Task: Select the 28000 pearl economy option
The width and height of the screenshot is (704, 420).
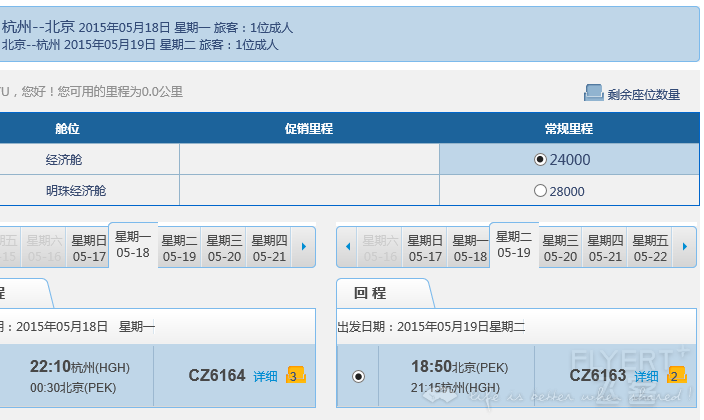Action: point(540,191)
